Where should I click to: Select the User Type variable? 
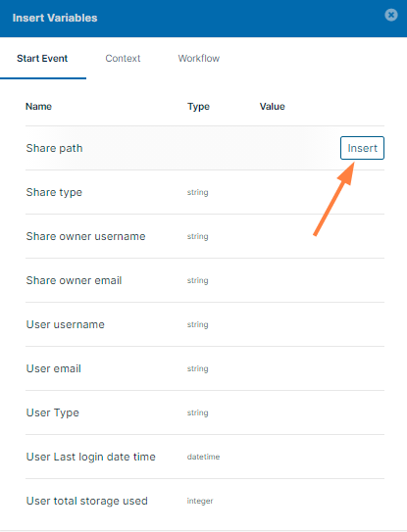(205, 412)
